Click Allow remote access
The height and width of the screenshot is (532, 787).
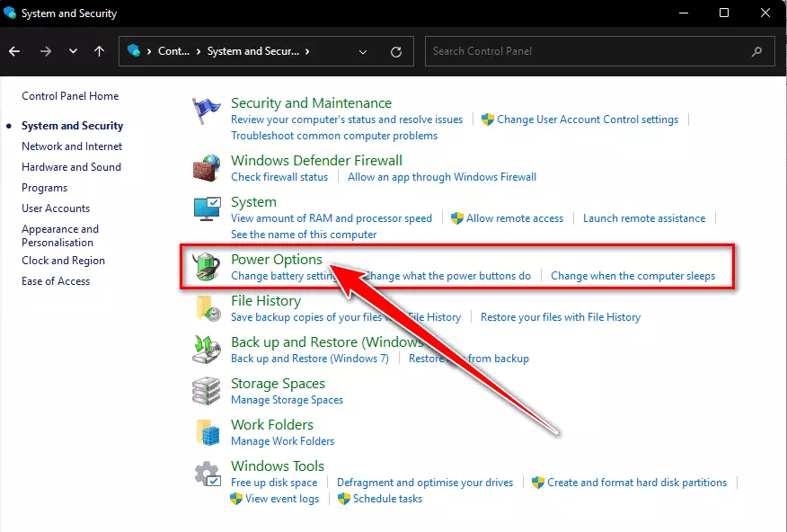pos(515,218)
